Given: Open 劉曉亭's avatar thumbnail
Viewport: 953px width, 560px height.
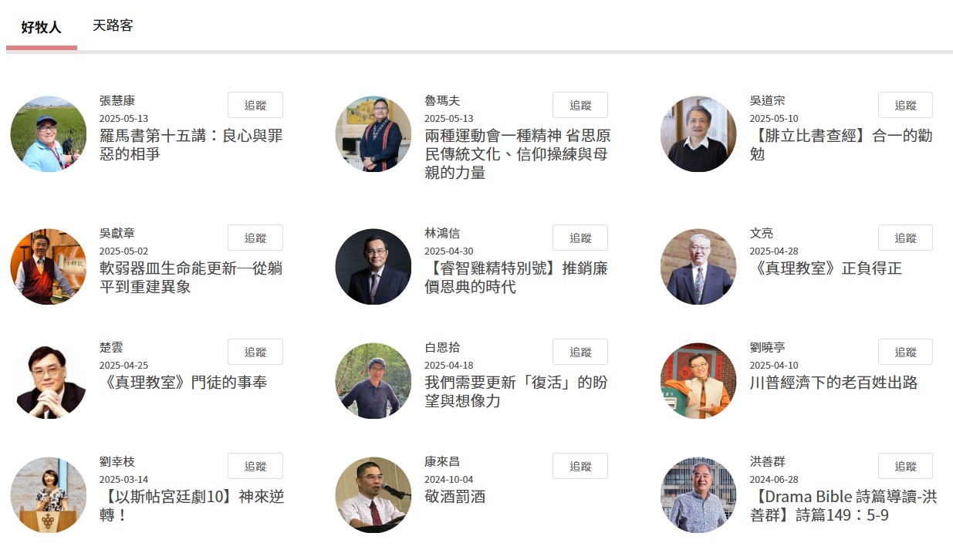Looking at the screenshot, I should pos(699,381).
